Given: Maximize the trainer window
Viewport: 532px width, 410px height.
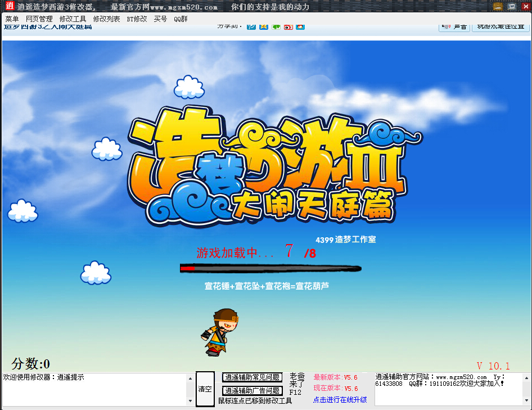Looking at the screenshot, I should coord(512,6).
